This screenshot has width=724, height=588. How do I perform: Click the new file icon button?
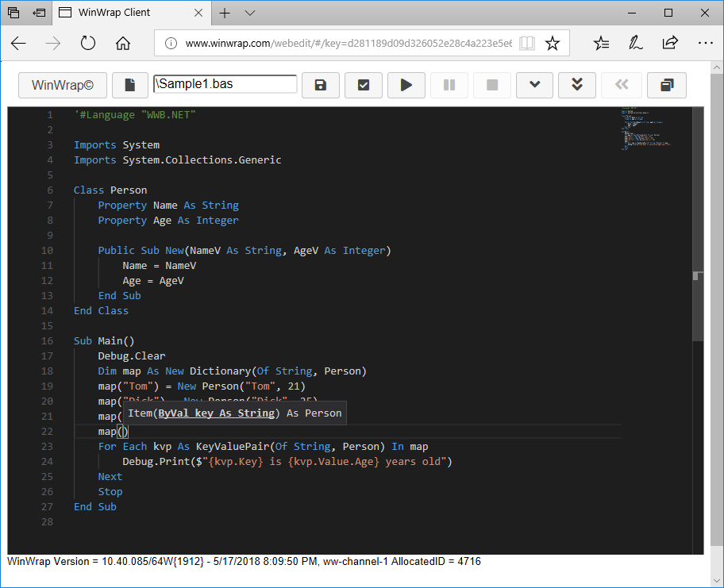click(x=130, y=85)
